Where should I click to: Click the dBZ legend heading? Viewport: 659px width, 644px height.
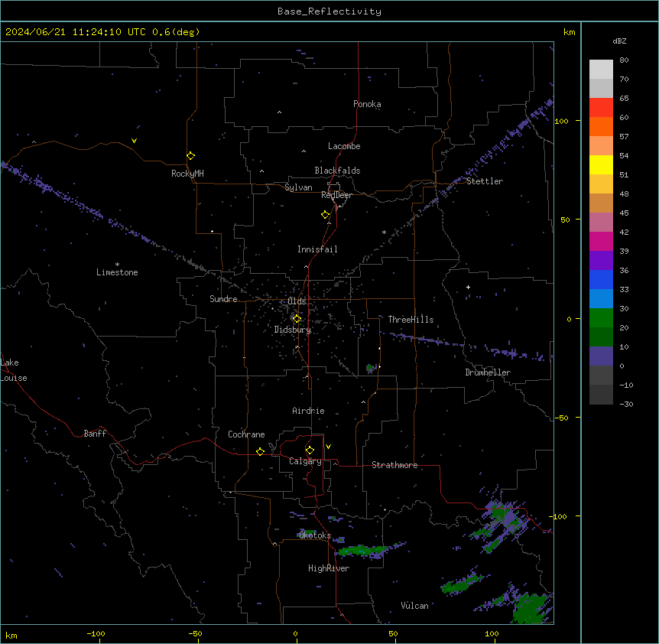pyautogui.click(x=619, y=41)
